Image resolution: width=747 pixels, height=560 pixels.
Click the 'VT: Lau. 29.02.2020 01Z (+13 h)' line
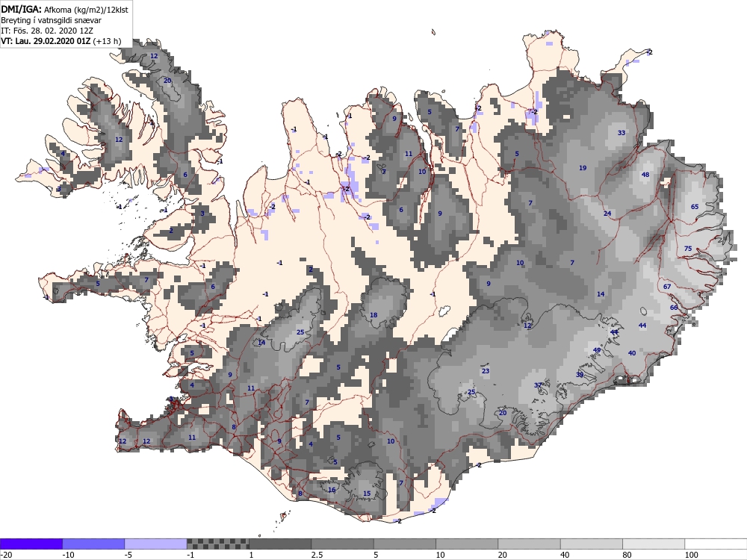[x=61, y=41]
